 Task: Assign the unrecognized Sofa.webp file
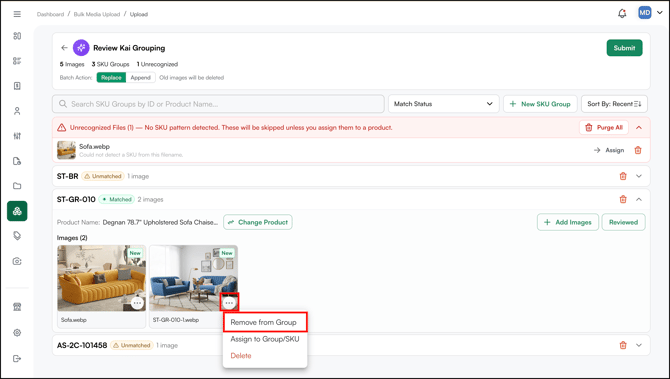click(609, 150)
